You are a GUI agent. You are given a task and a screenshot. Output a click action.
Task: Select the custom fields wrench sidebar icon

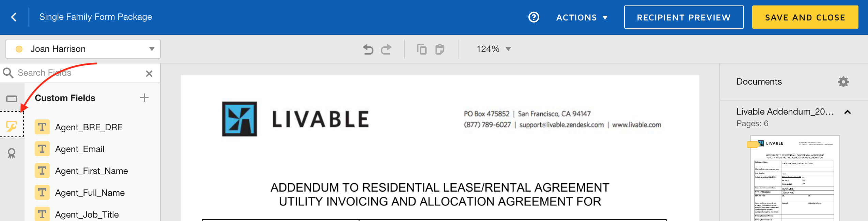pyautogui.click(x=12, y=126)
